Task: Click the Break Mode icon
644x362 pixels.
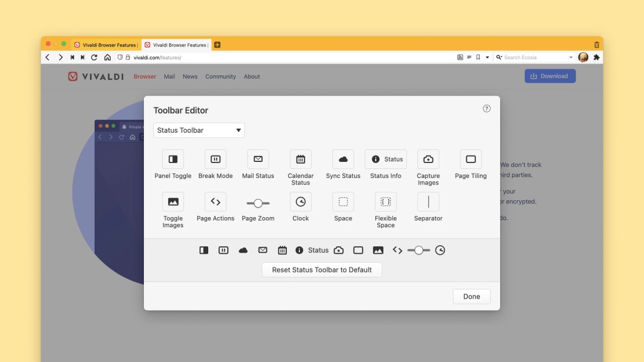Action: (215, 159)
